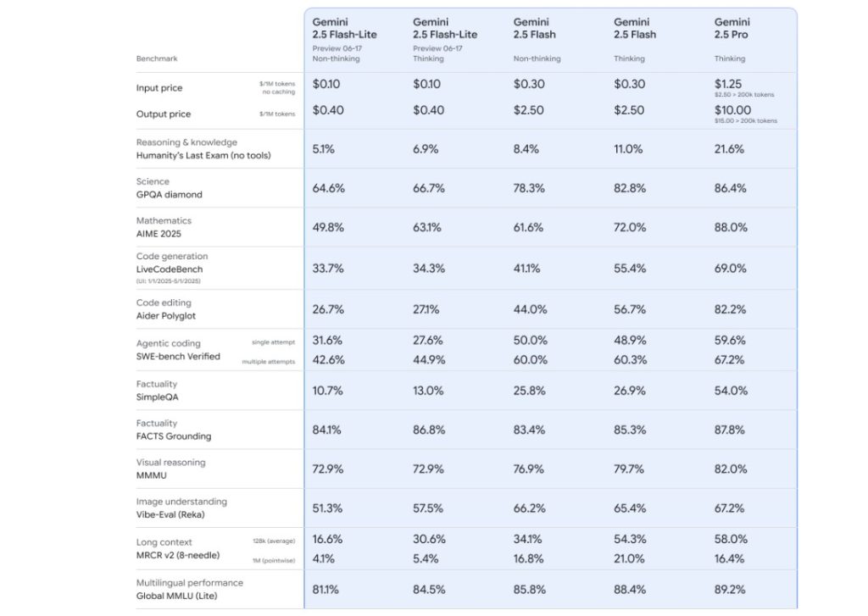
Task: Click the Output price row label
Action: point(164,114)
